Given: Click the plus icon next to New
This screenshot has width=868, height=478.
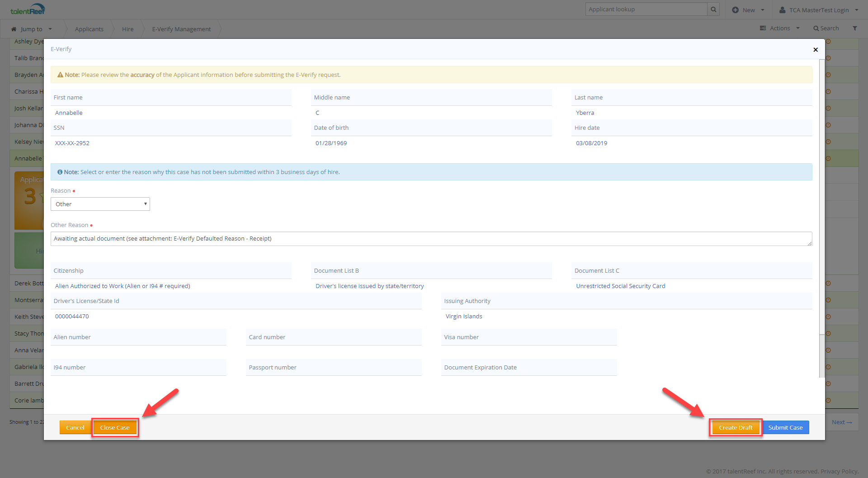Looking at the screenshot, I should [x=736, y=10].
